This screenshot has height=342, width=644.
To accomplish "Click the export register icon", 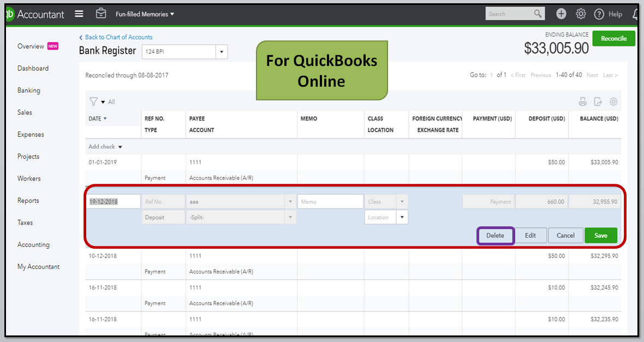I will (598, 102).
